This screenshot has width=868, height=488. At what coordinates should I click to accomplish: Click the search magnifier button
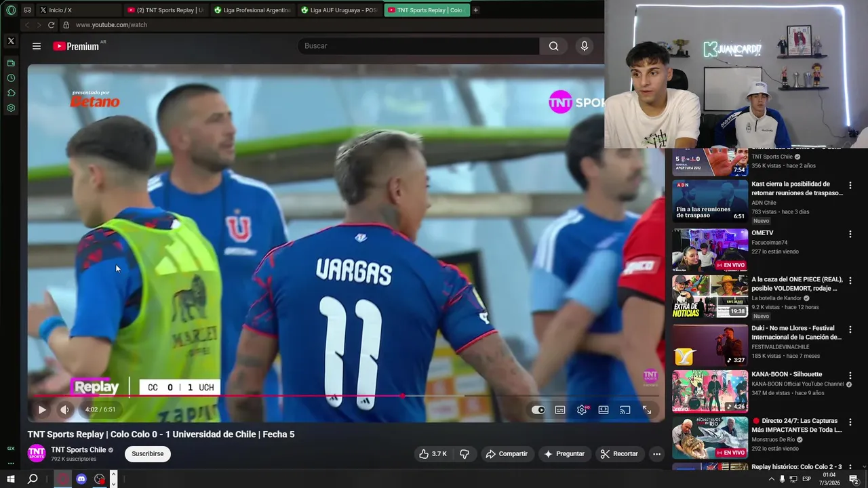pyautogui.click(x=554, y=46)
